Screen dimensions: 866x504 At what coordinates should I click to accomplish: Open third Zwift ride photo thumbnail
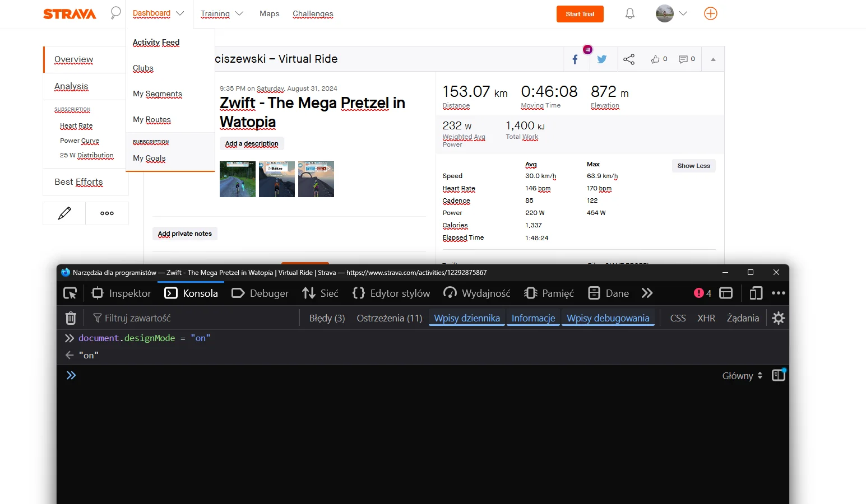click(316, 179)
